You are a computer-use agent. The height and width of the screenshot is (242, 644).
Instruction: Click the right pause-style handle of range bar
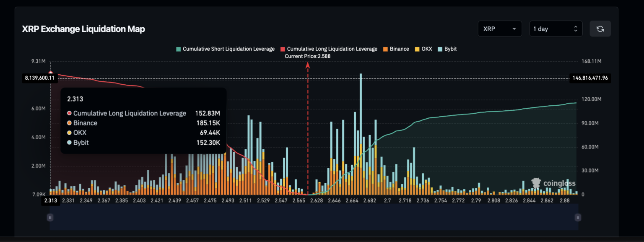tap(578, 217)
